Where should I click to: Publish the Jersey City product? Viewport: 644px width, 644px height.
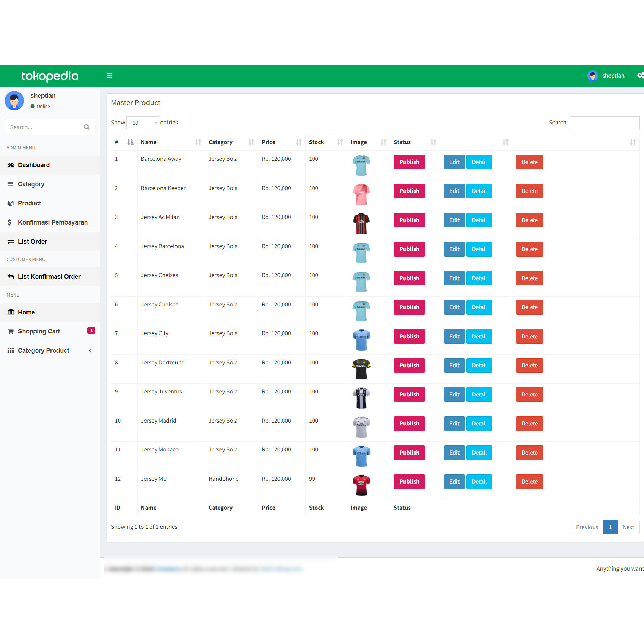click(x=409, y=336)
